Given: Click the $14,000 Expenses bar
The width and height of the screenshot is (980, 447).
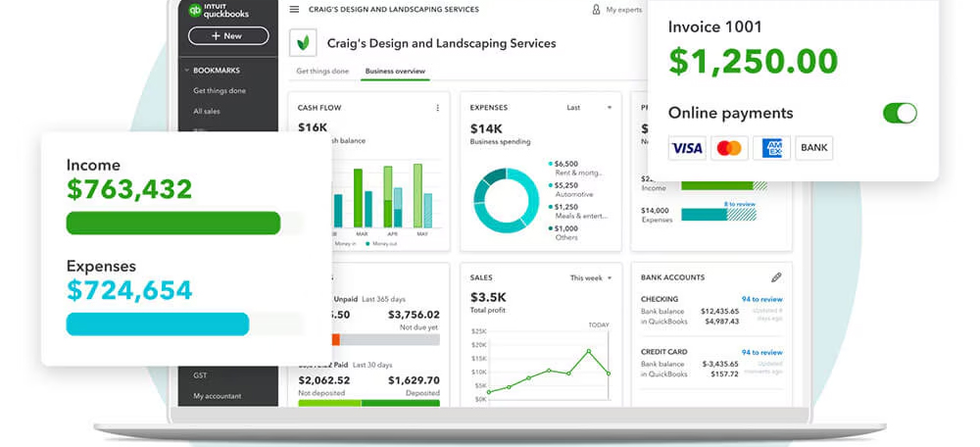Looking at the screenshot, I should point(718,215).
